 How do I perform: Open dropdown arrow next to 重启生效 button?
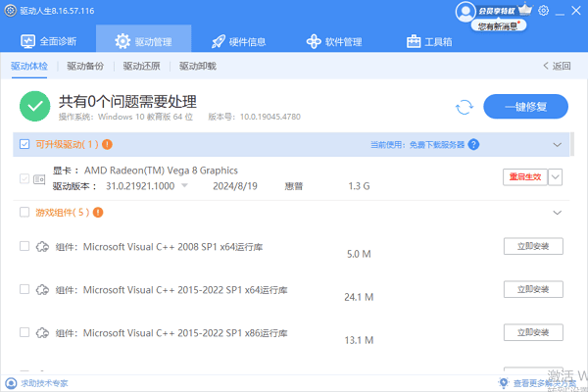pyautogui.click(x=556, y=176)
